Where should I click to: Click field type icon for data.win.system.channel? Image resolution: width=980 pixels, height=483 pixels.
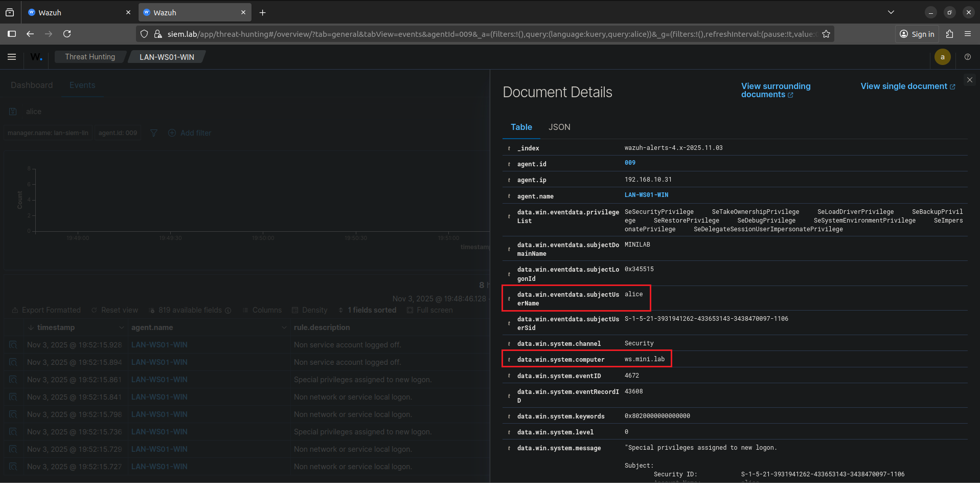(x=509, y=344)
